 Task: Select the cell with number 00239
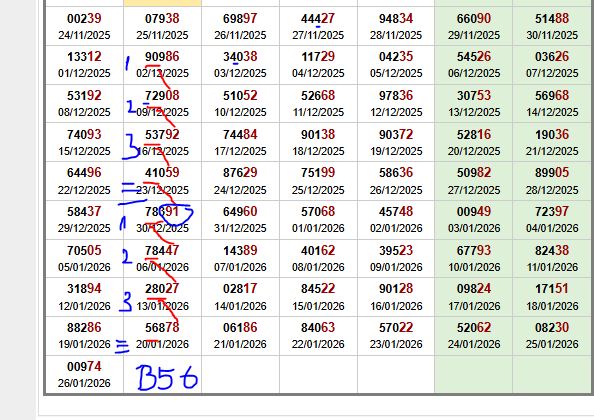click(84, 26)
